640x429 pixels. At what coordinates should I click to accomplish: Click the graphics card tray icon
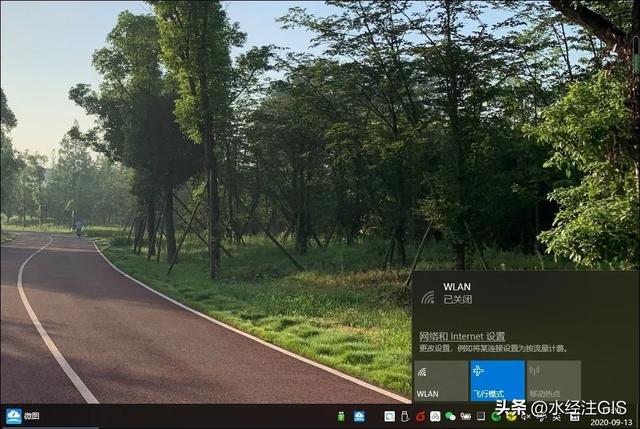pos(466,417)
